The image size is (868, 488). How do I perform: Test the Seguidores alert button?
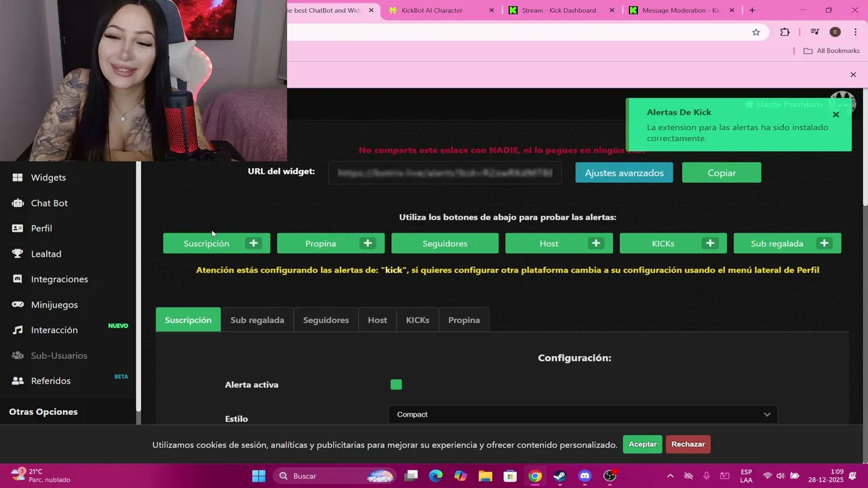point(445,243)
